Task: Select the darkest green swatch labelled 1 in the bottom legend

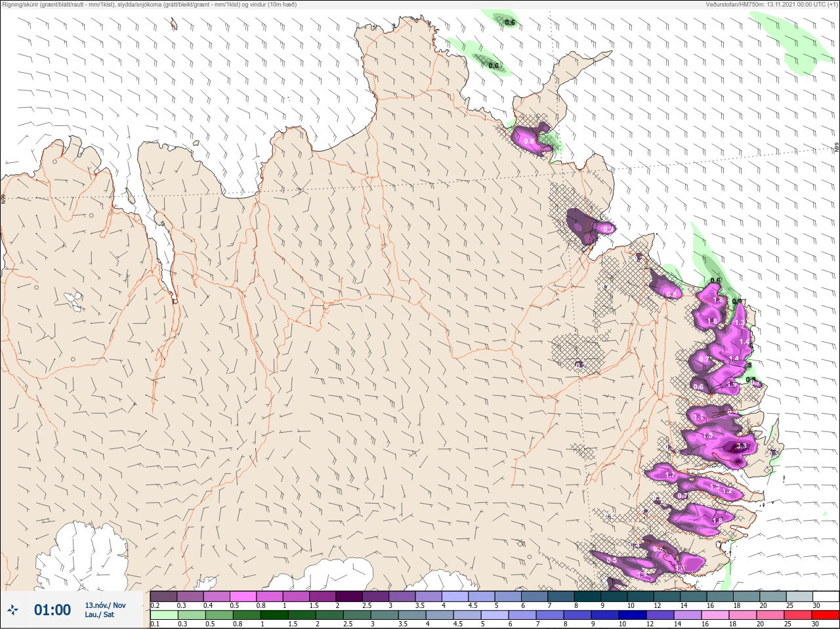Action: 274,615
